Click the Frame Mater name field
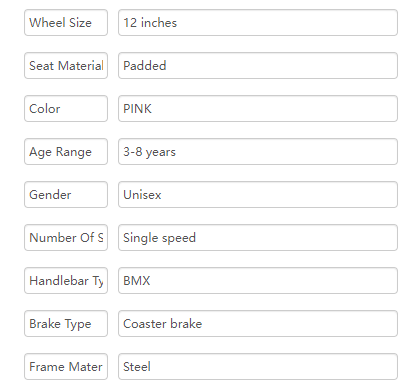The height and width of the screenshot is (387, 412). (66, 367)
